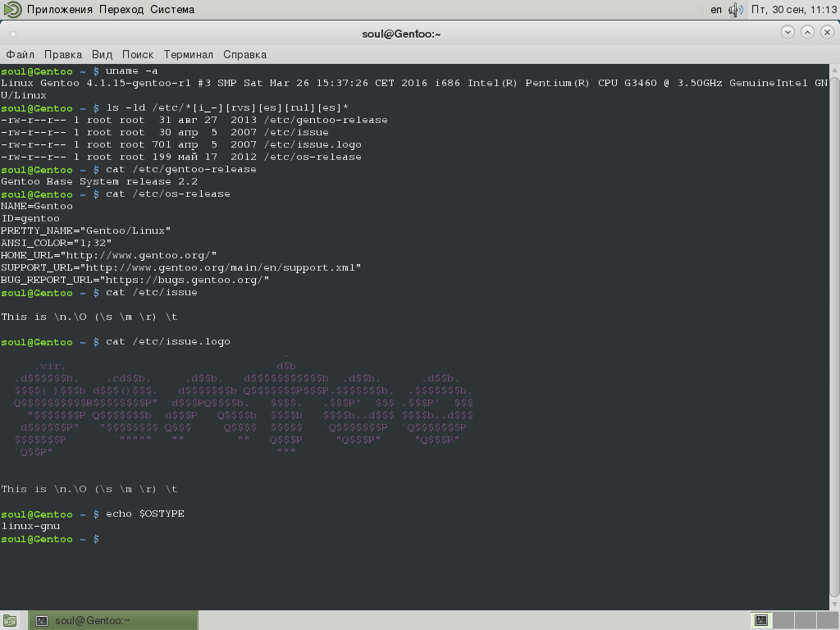840x630 pixels.
Task: Click the purple Gentoo ASCII art logo
Action: pyautogui.click(x=244, y=405)
